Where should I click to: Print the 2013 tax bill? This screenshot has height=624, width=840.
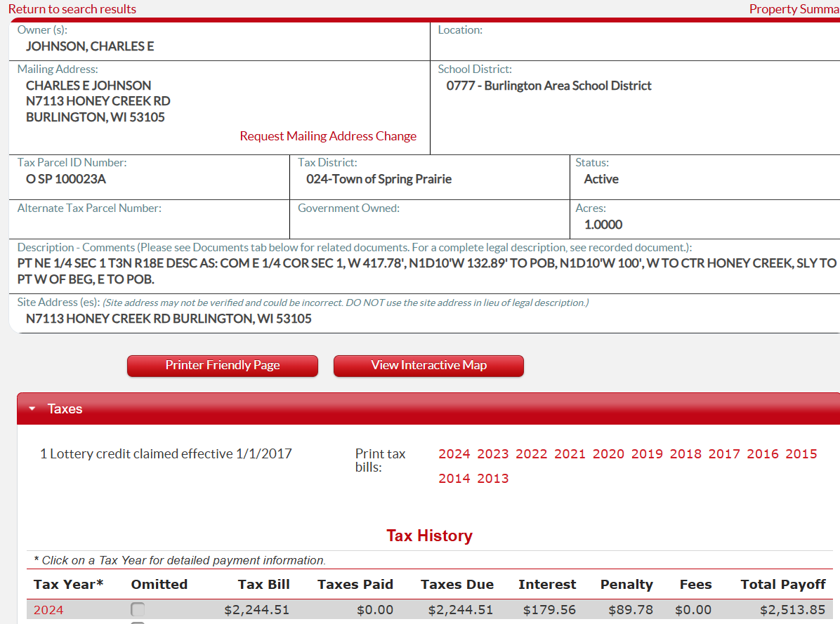click(493, 479)
